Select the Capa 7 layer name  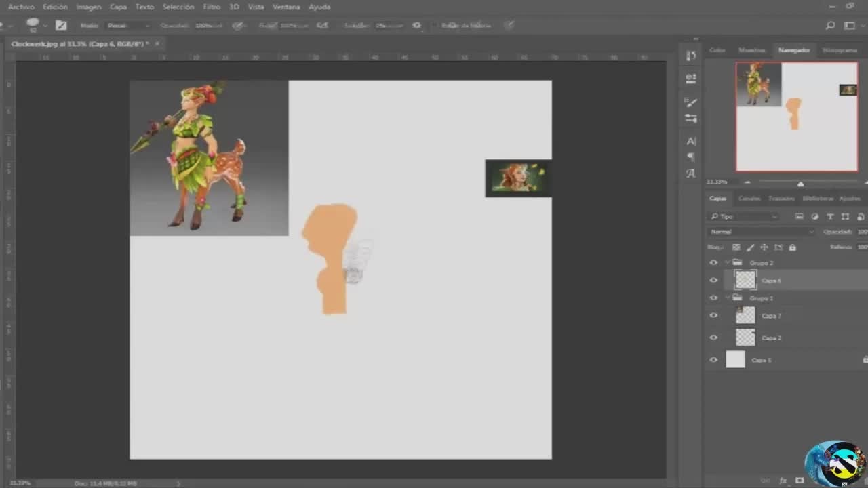[x=771, y=315]
